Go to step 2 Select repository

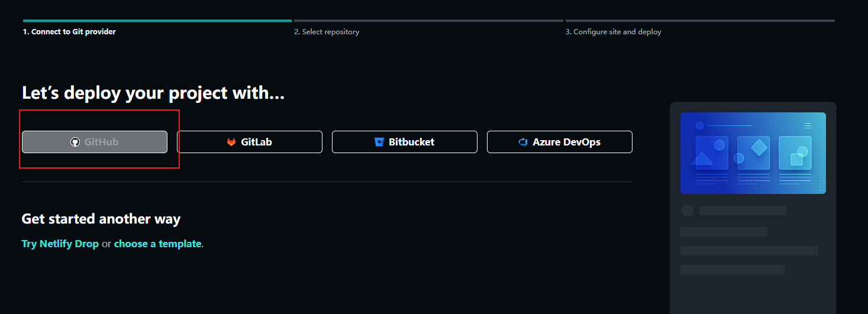coord(327,32)
